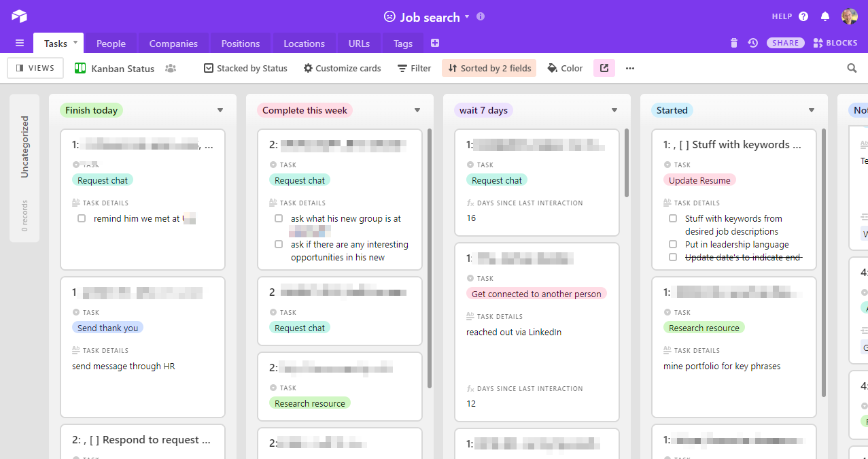Expand the Uncategorized collapsed column
The width and height of the screenshot is (868, 459).
(24, 167)
